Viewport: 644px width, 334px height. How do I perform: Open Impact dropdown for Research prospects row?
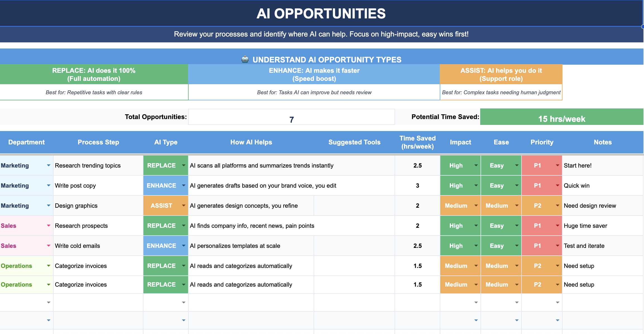point(476,226)
